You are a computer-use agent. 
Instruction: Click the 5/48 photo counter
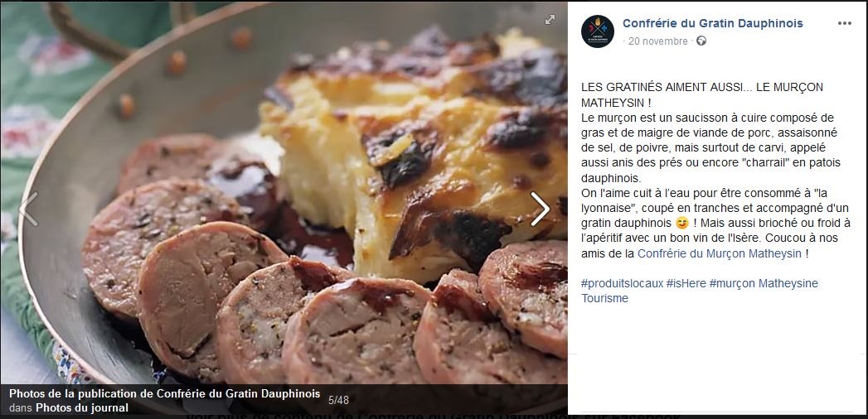pyautogui.click(x=338, y=400)
